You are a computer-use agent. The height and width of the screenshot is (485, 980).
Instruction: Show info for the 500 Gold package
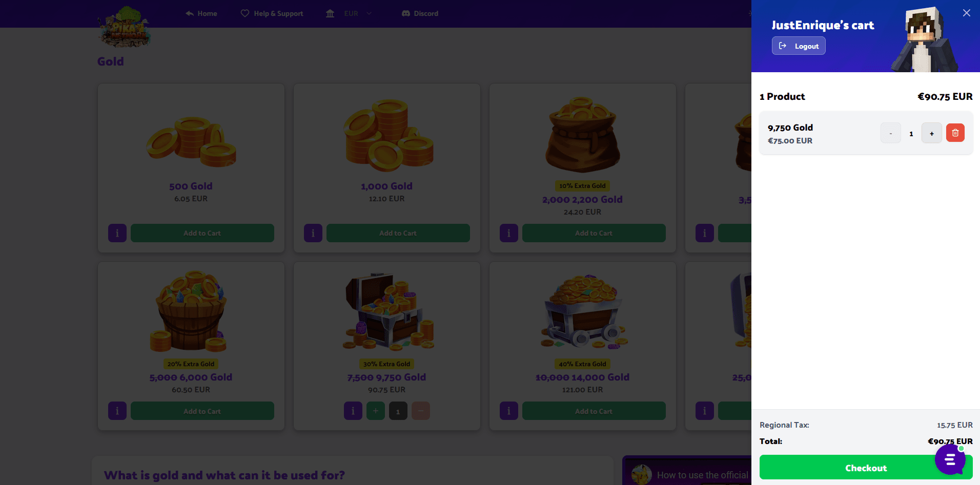pyautogui.click(x=117, y=233)
